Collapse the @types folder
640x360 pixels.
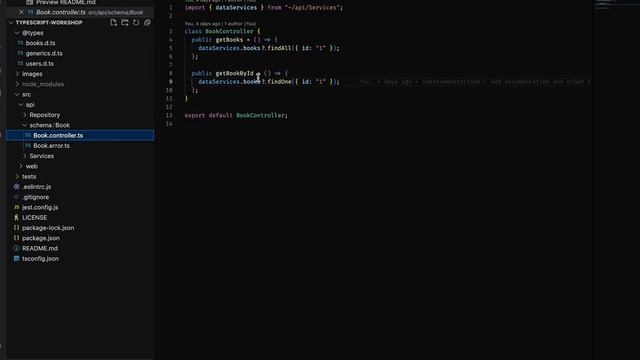coord(17,33)
